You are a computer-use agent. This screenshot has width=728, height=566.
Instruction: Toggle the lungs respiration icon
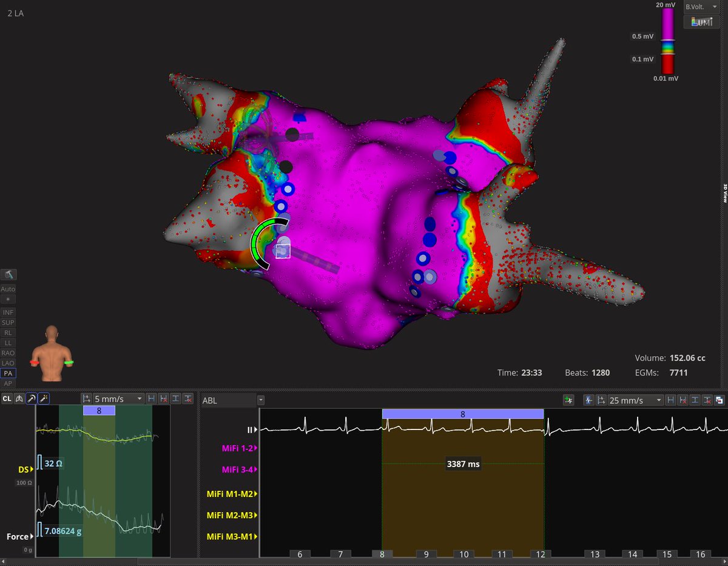click(19, 399)
